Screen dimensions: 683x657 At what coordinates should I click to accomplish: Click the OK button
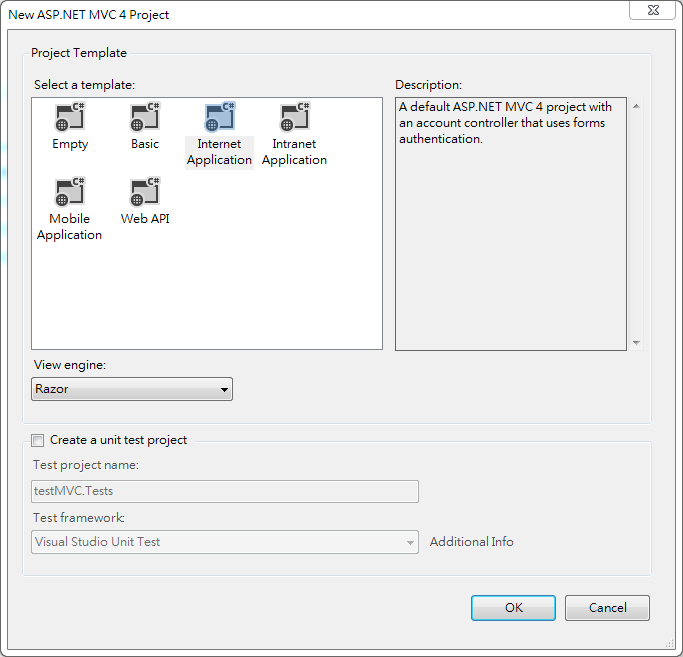coord(513,608)
